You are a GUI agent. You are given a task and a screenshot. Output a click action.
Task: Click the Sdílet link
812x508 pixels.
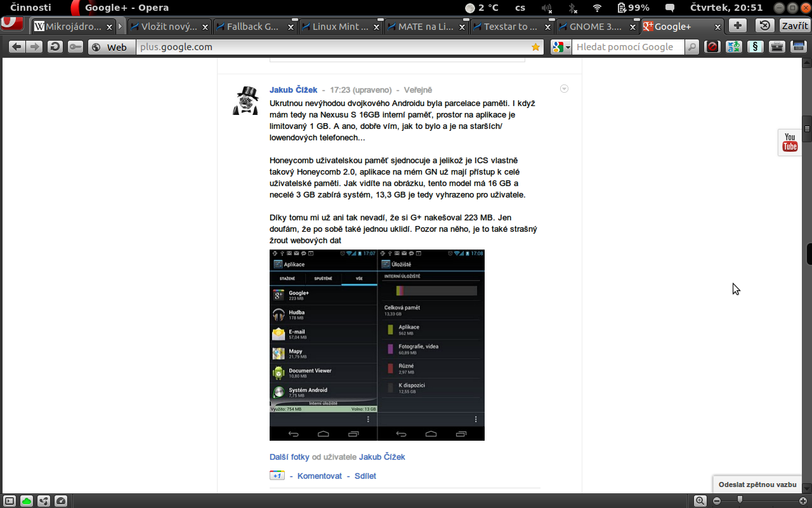pyautogui.click(x=365, y=476)
